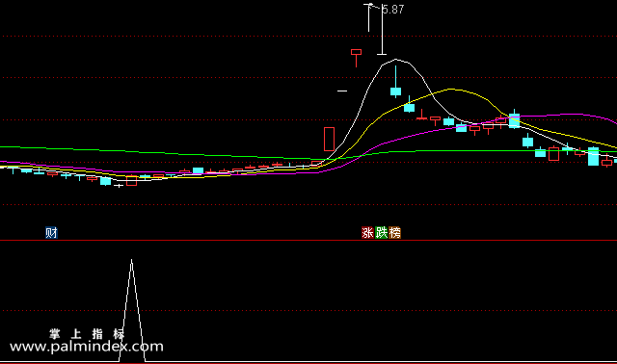
Task: Click the large cyan candle at far right
Action: click(594, 156)
